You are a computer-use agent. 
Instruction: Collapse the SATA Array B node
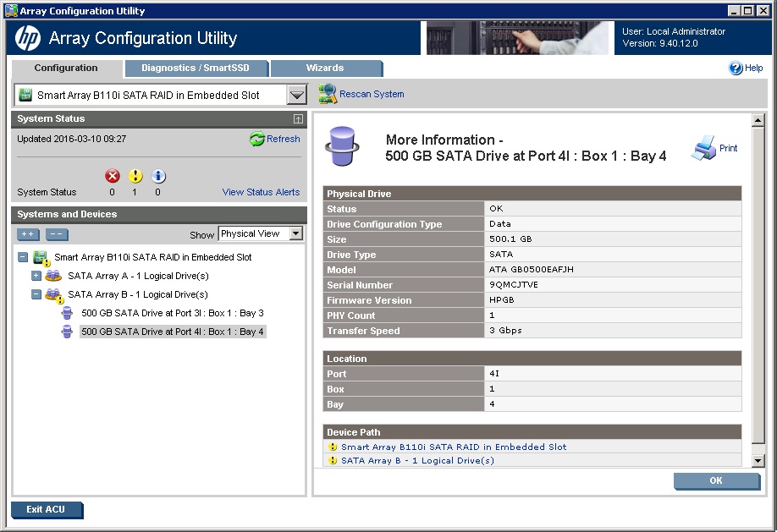36,294
